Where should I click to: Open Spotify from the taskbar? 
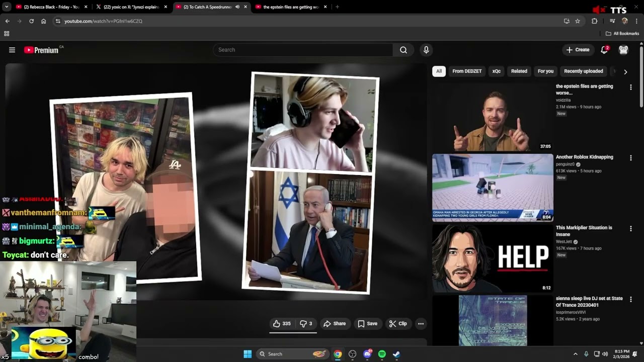[x=382, y=354]
